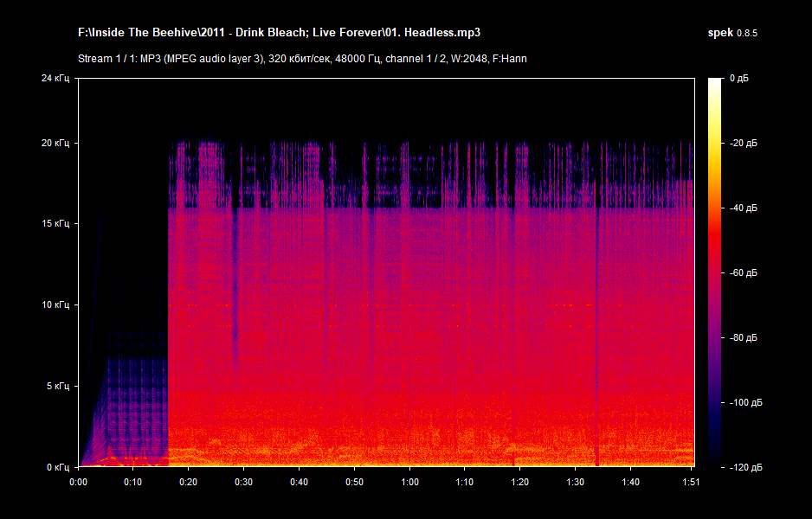Select the 0:50 time marker
Image resolution: width=812 pixels, height=519 pixels.
(x=354, y=482)
